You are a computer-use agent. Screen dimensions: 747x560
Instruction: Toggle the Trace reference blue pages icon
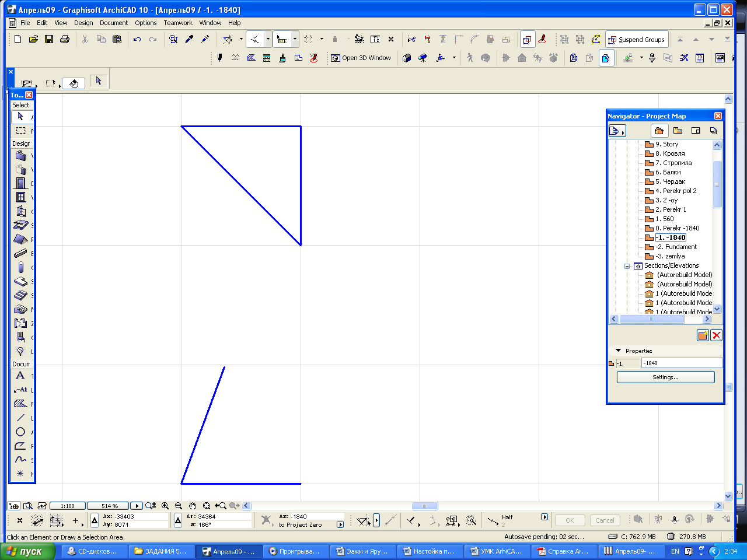coord(606,58)
